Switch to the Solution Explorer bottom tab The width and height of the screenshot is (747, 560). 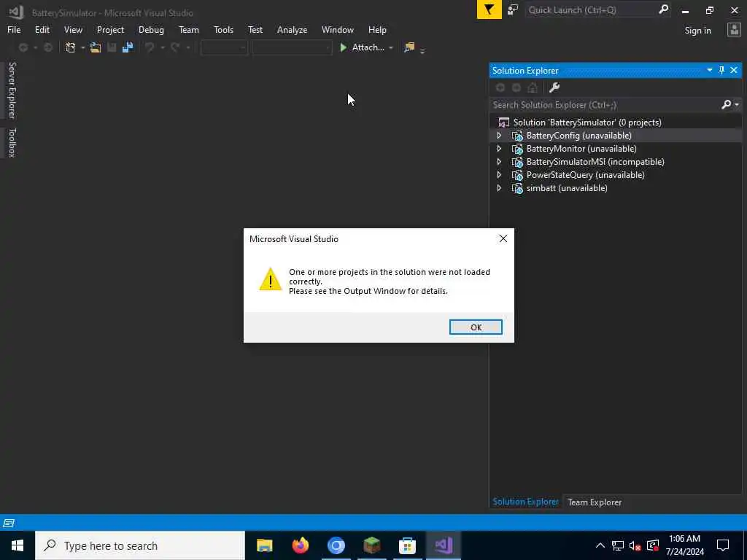(x=525, y=502)
